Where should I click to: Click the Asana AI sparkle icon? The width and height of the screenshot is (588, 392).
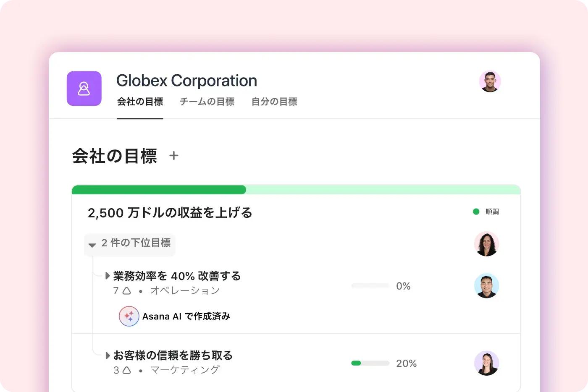click(129, 316)
